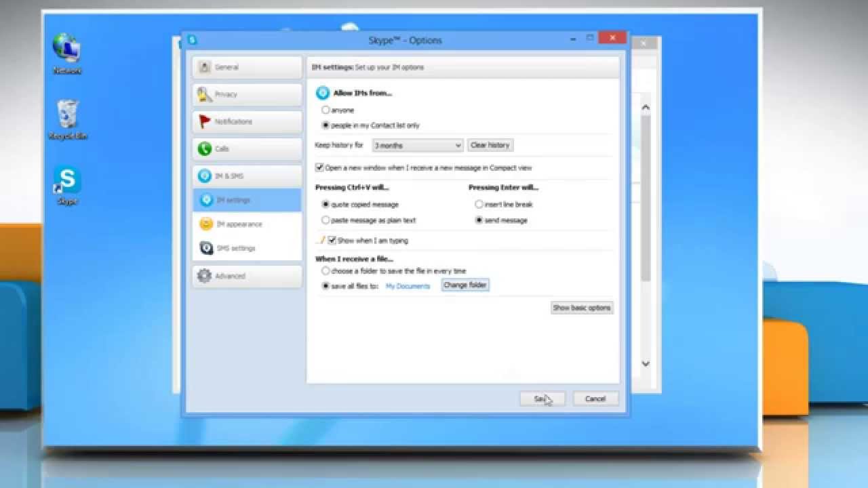Image resolution: width=868 pixels, height=488 pixels.
Task: Click the Save button
Action: [542, 399]
